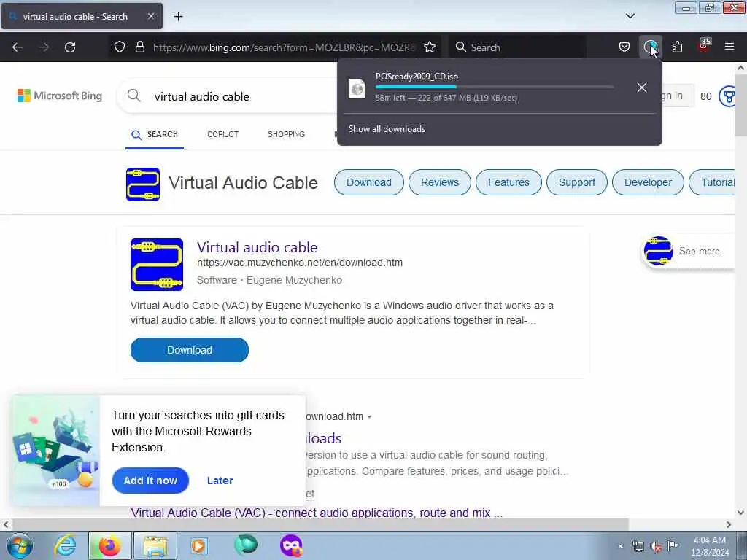Screen dimensions: 747x560
Task: Open the Extensions puzzle icon
Action: click(x=677, y=47)
